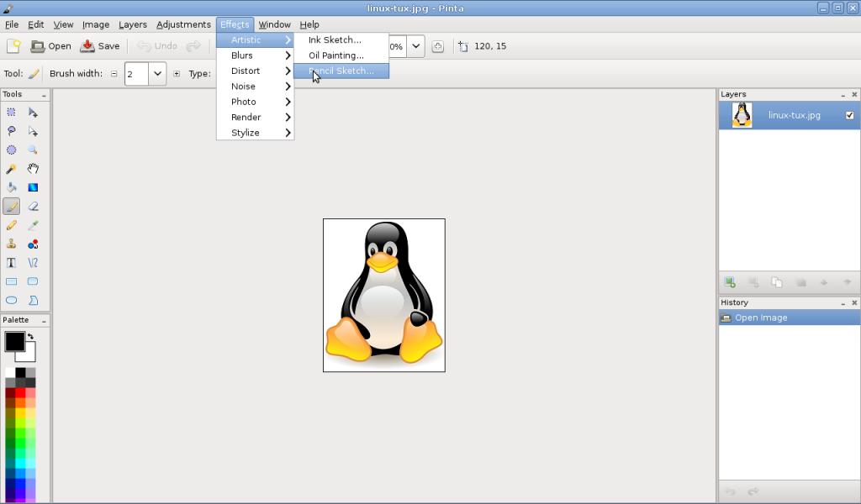The height and width of the screenshot is (504, 861).
Task: Open the zoom percentage dropdown
Action: (x=415, y=46)
